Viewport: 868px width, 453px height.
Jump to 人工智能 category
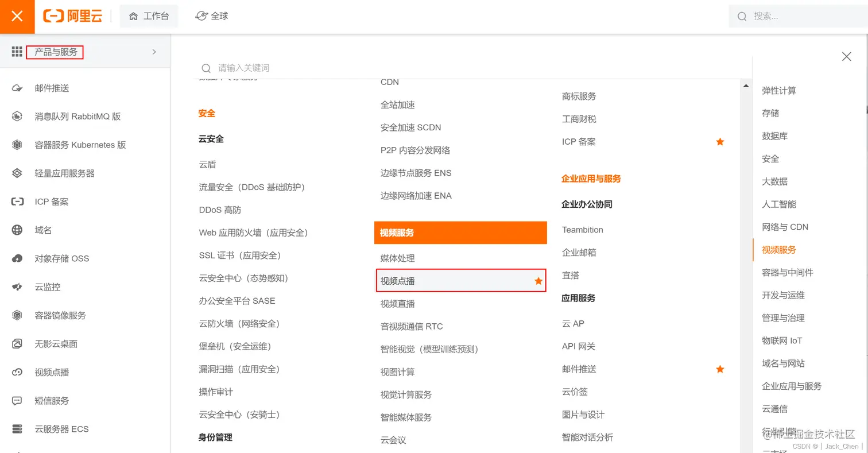[x=779, y=204]
